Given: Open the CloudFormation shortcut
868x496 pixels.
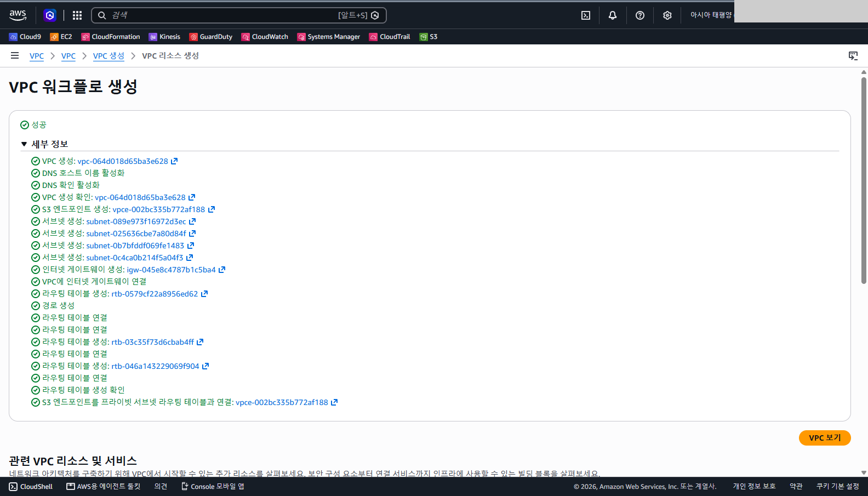Looking at the screenshot, I should click(111, 37).
